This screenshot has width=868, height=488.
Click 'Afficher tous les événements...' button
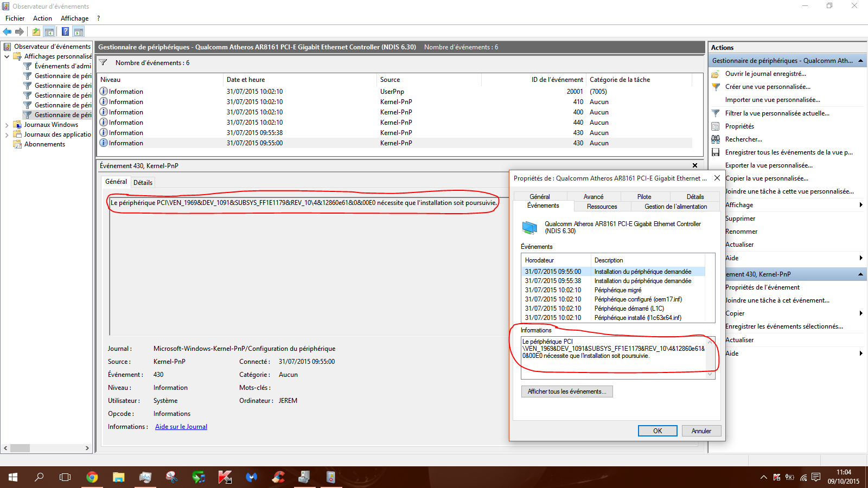567,391
